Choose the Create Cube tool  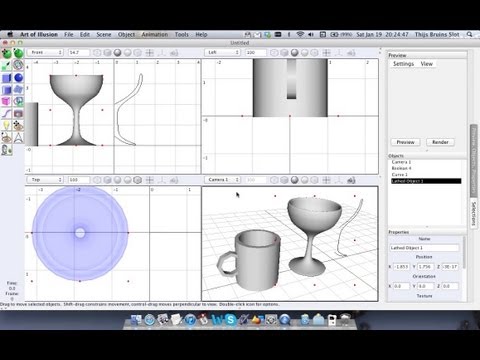(x=6, y=78)
